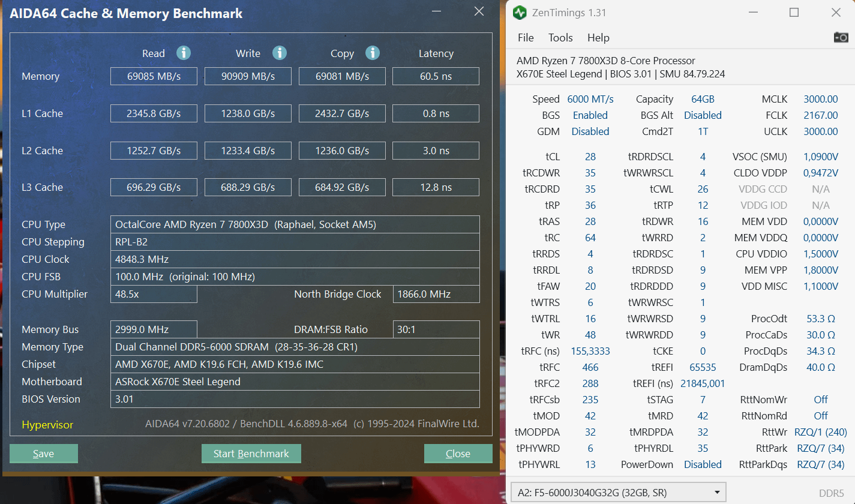The height and width of the screenshot is (504, 855).
Task: Click the yellow Hypervisor label
Action: coord(47,425)
